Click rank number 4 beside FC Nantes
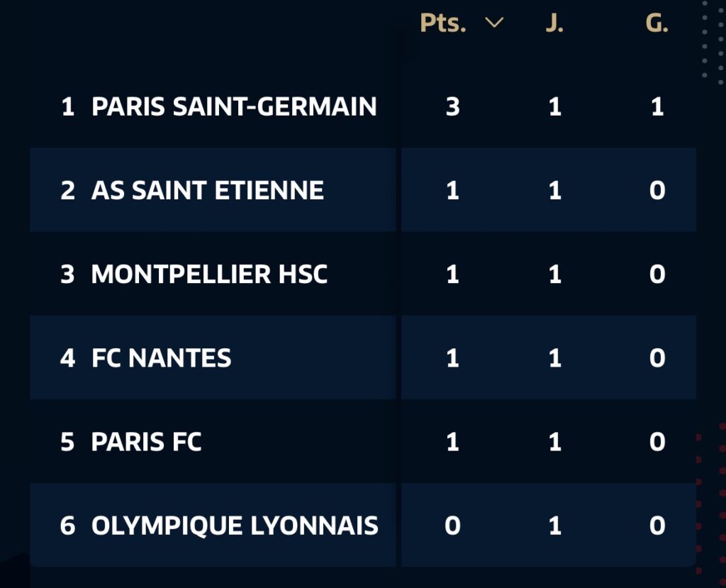The image size is (726, 588). (68, 357)
